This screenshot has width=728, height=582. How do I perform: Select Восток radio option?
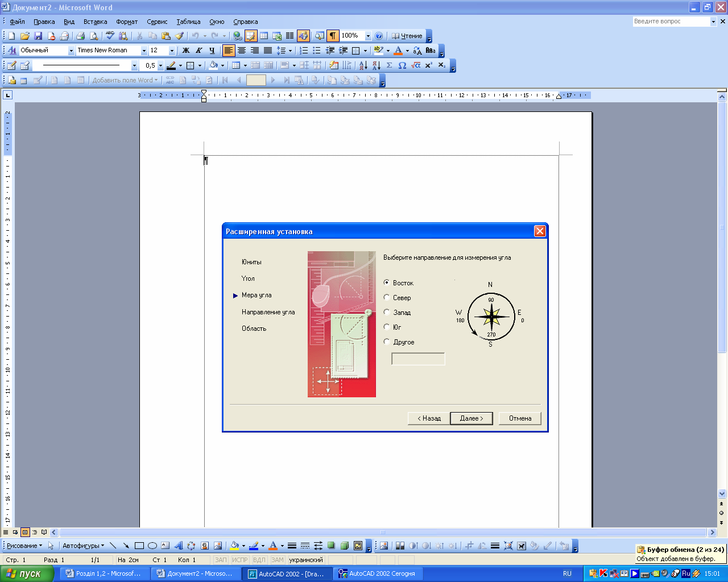click(x=387, y=282)
